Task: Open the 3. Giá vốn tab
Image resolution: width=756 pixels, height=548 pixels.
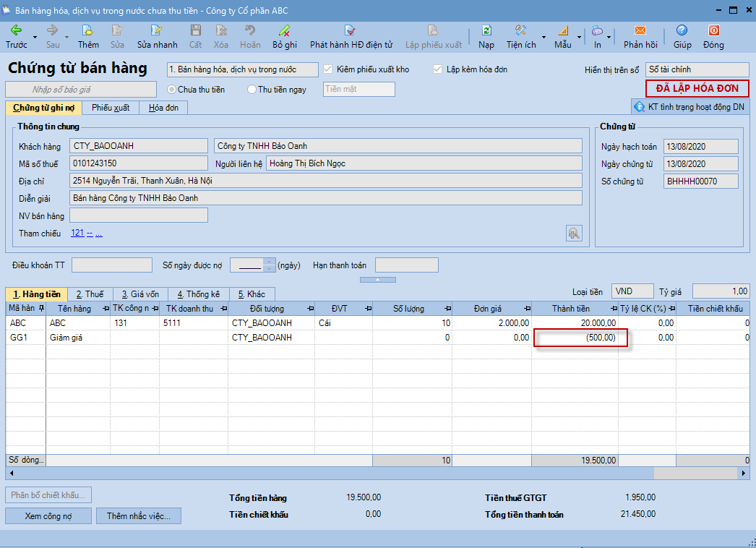Action: [x=140, y=294]
